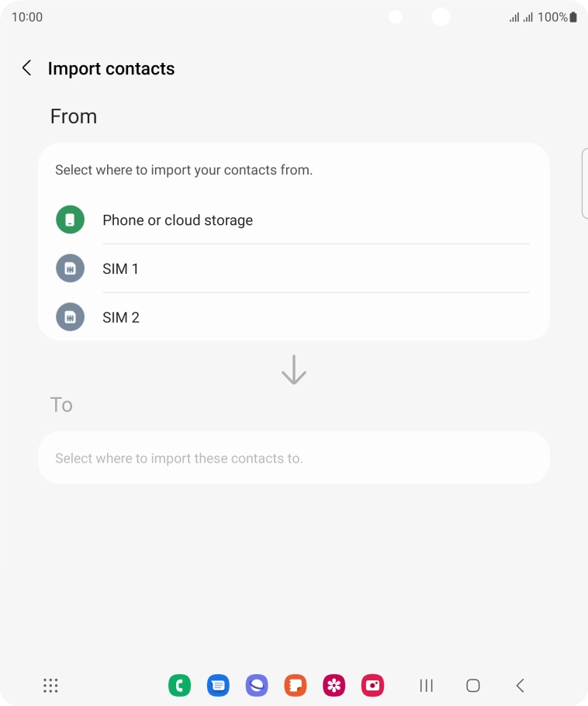Launch the orange Notes app
Viewport: 588px width, 706px height.
(296, 685)
